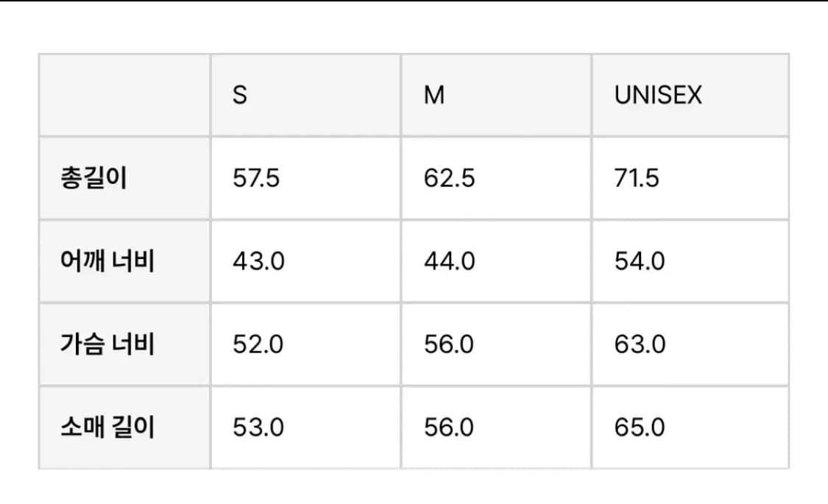Click the 56.0 sleeve length value

click(x=449, y=427)
